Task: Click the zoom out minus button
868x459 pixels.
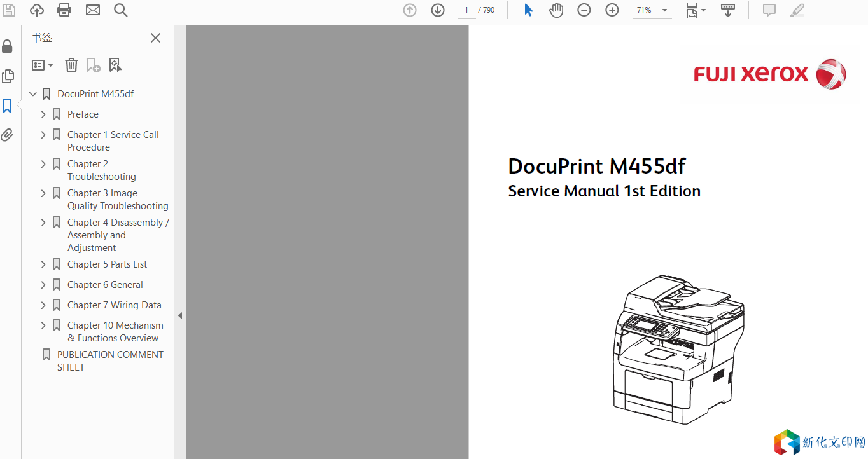Action: pos(584,10)
